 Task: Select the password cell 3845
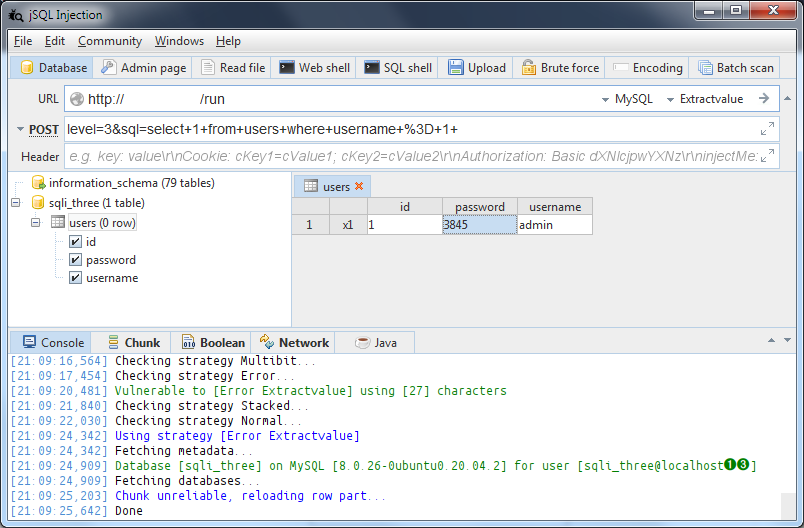click(x=480, y=225)
